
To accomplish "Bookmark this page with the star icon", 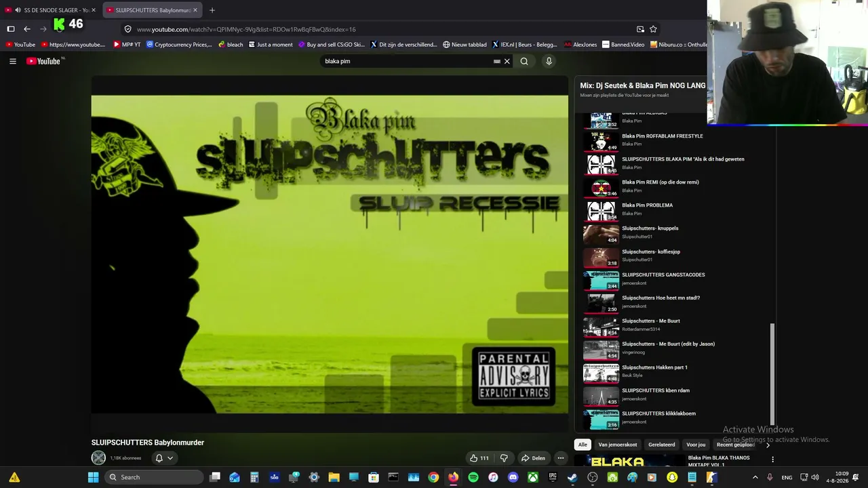I will point(653,29).
